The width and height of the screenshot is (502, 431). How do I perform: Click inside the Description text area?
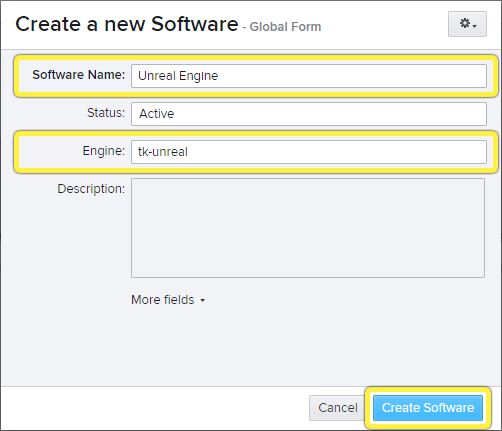[308, 228]
